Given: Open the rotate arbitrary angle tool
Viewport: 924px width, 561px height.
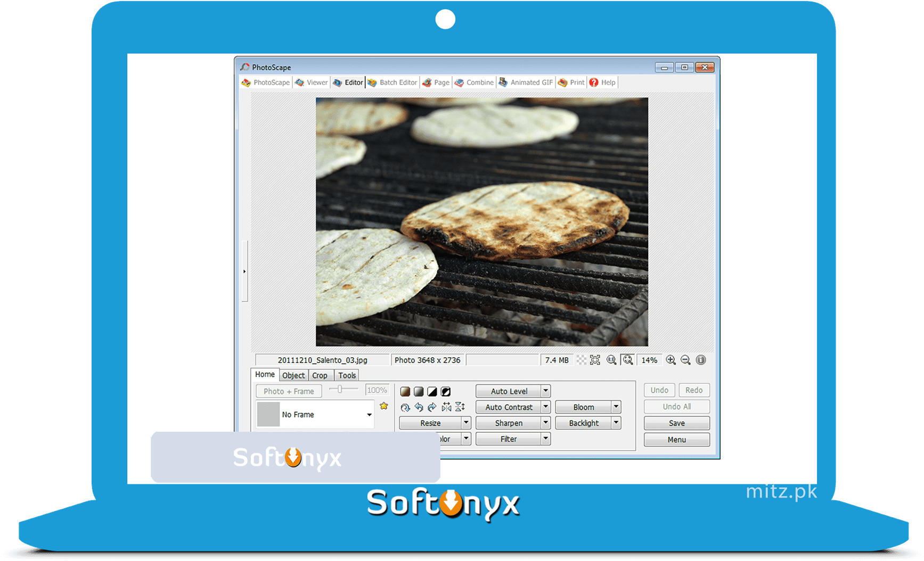Looking at the screenshot, I should [x=405, y=407].
